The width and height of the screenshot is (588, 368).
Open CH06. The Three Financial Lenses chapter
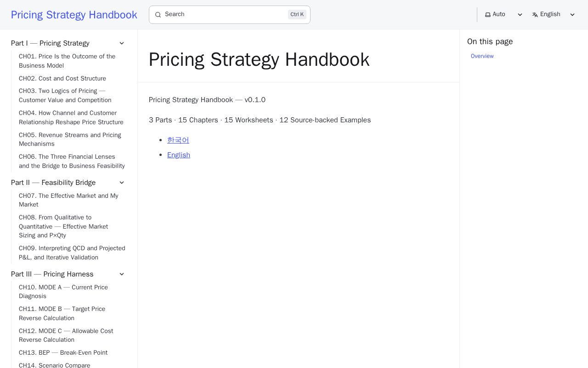pyautogui.click(x=72, y=161)
